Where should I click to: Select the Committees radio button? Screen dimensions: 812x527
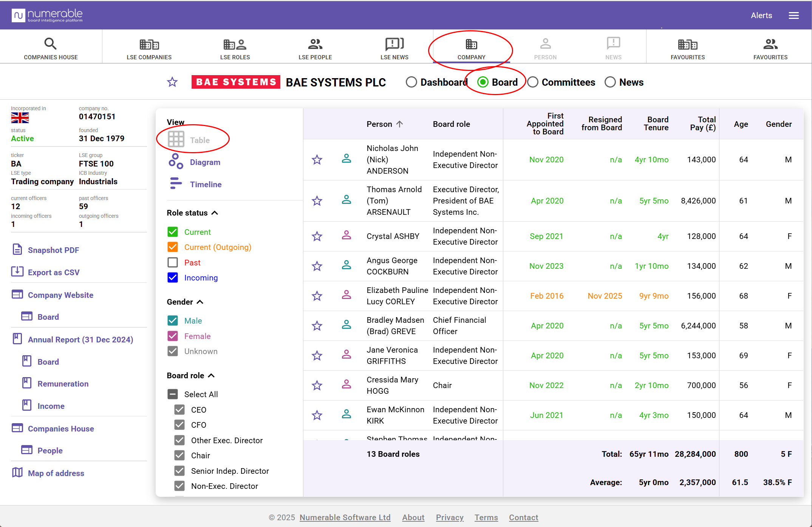(x=533, y=82)
